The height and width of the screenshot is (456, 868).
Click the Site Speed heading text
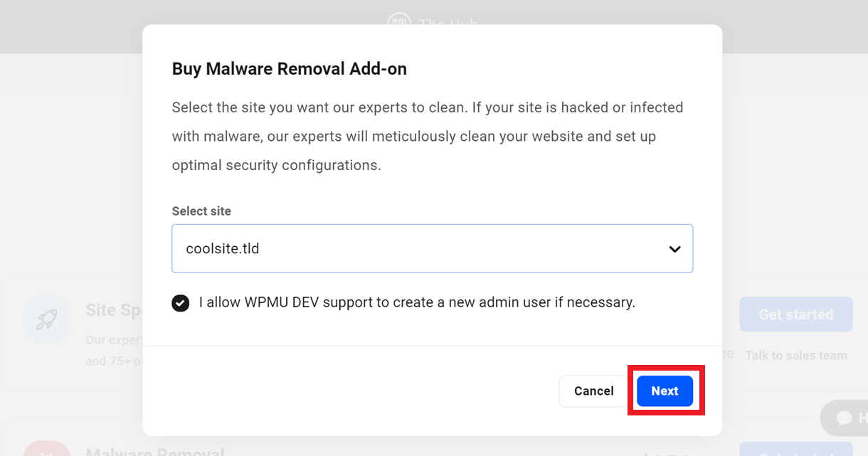click(x=114, y=310)
